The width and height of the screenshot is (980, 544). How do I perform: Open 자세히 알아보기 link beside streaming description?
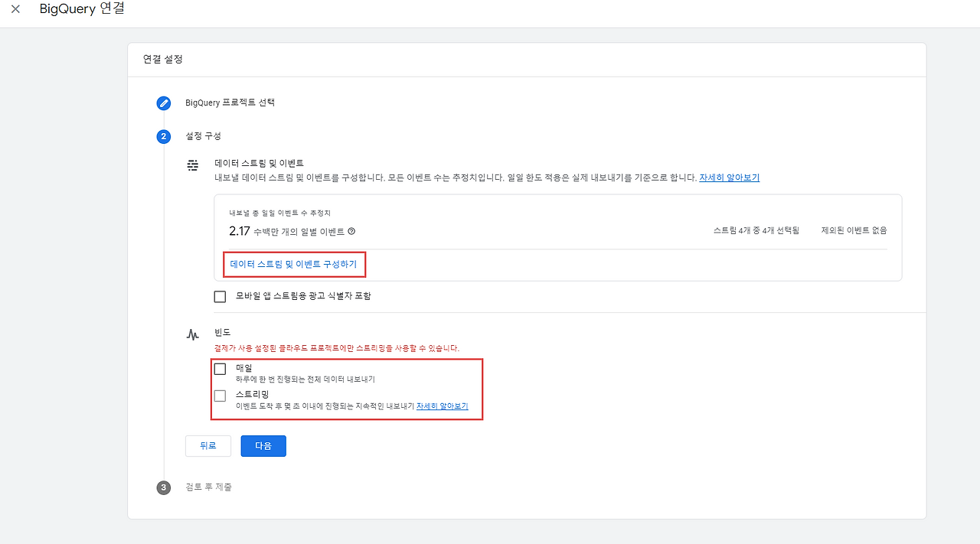443,406
